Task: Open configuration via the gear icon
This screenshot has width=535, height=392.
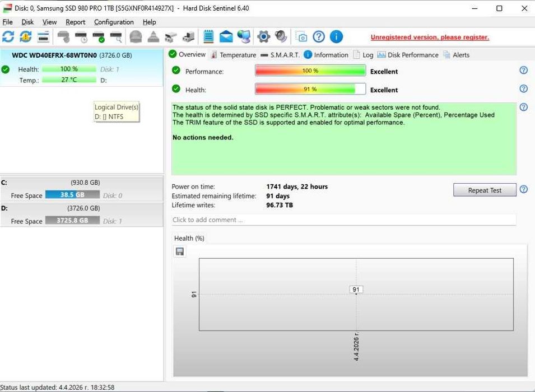Action: [263, 36]
